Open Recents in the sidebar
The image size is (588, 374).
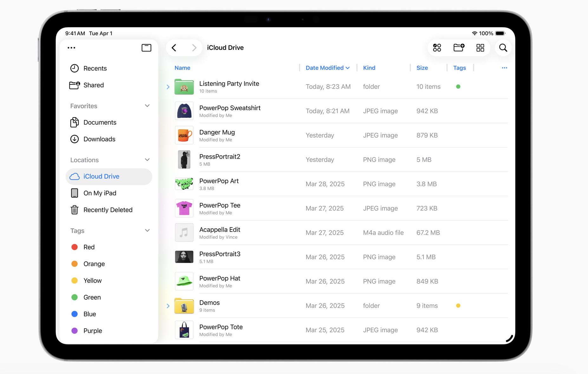(95, 68)
